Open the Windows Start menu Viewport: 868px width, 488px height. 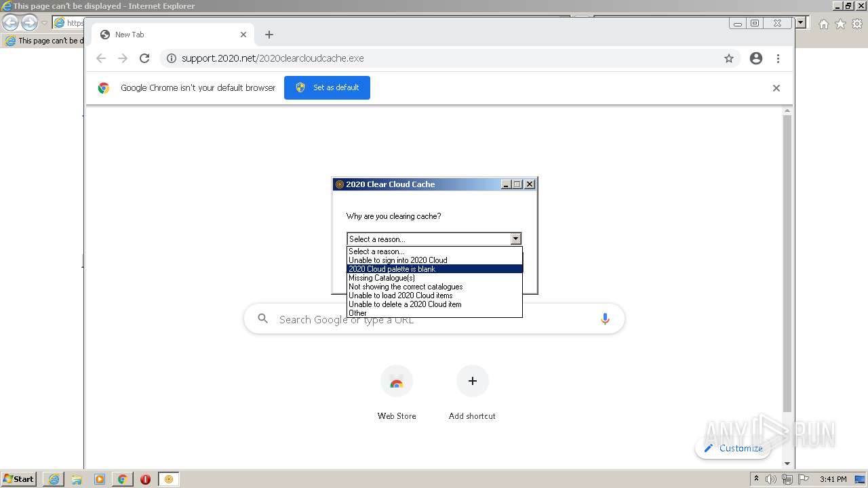tap(18, 479)
